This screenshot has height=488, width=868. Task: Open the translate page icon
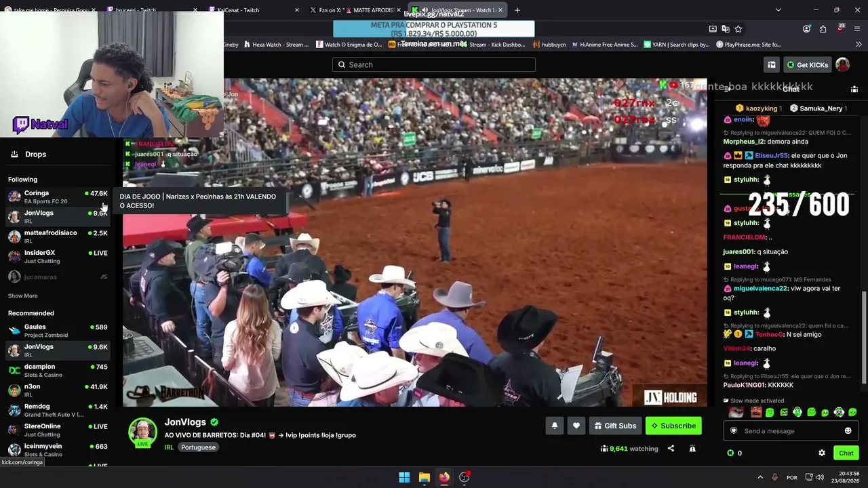(x=726, y=29)
